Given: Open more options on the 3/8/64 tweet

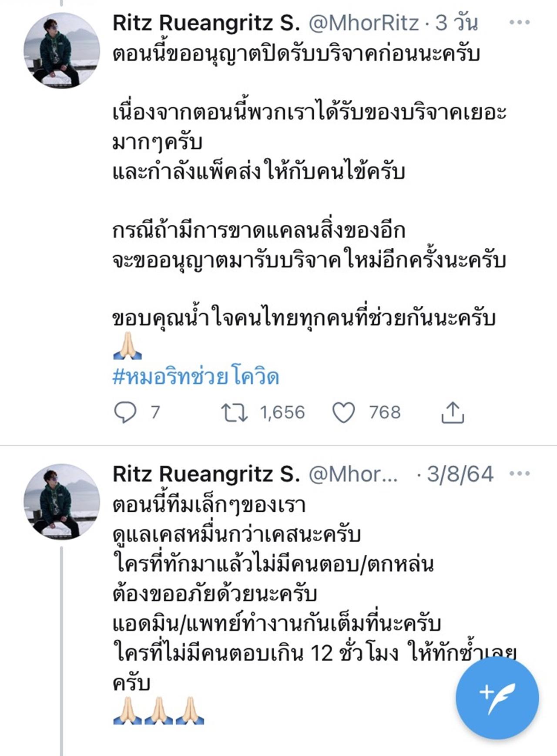Looking at the screenshot, I should (520, 473).
